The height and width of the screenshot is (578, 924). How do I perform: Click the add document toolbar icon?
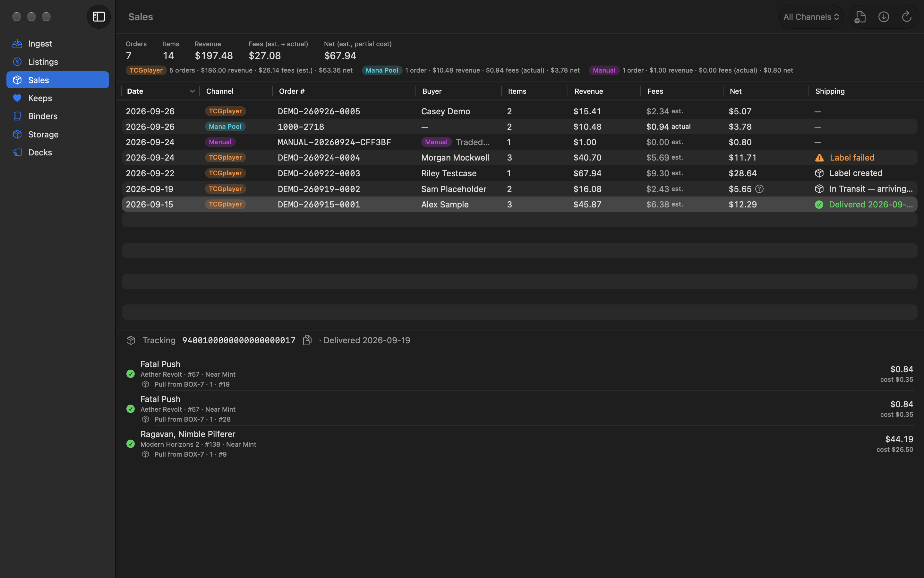coord(860,17)
